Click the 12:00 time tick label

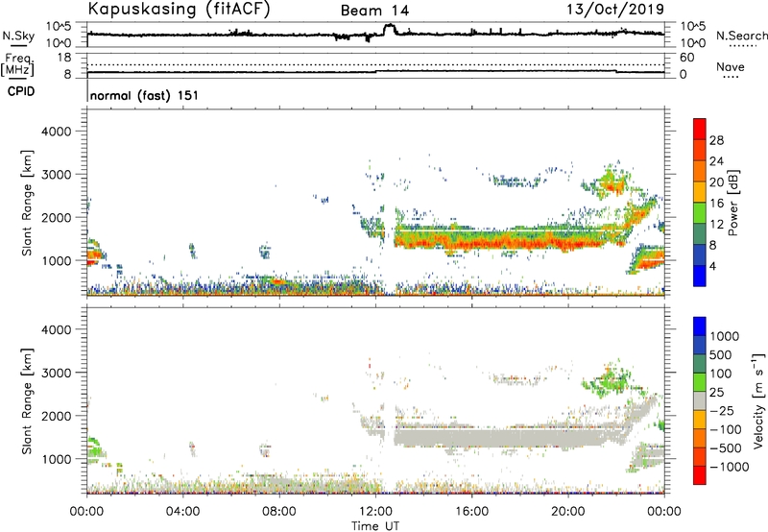coord(375,512)
